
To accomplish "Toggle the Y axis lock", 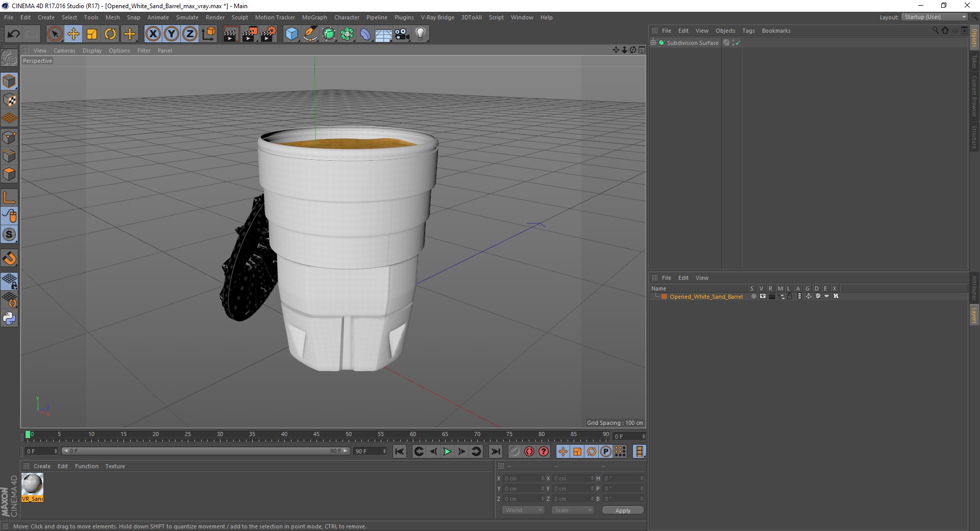I will click(x=171, y=34).
